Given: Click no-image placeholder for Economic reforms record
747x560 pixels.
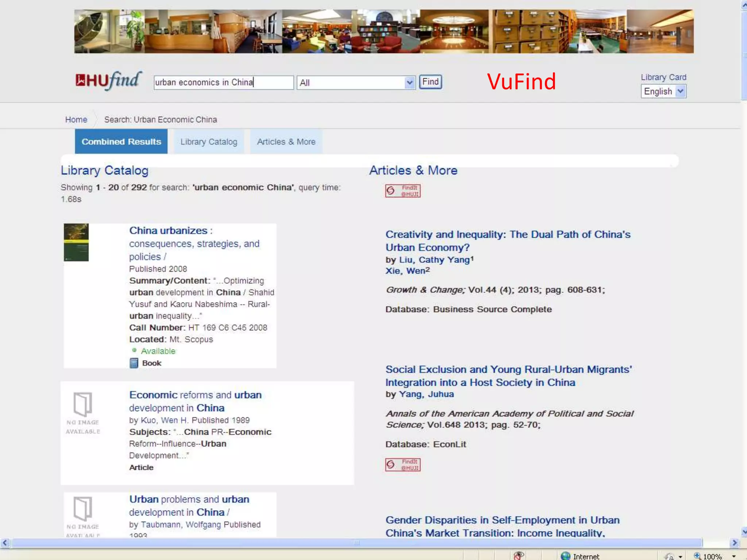Looking at the screenshot, I should coord(83,413).
